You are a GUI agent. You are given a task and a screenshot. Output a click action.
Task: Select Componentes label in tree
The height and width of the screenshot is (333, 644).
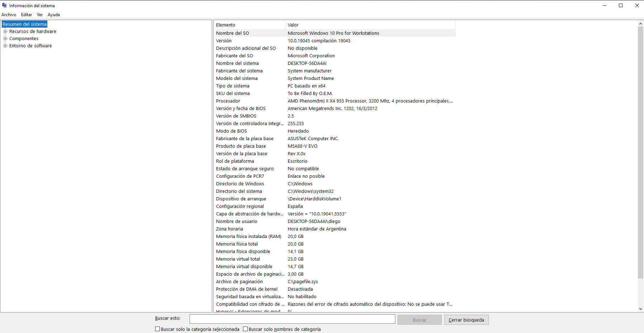(24, 38)
